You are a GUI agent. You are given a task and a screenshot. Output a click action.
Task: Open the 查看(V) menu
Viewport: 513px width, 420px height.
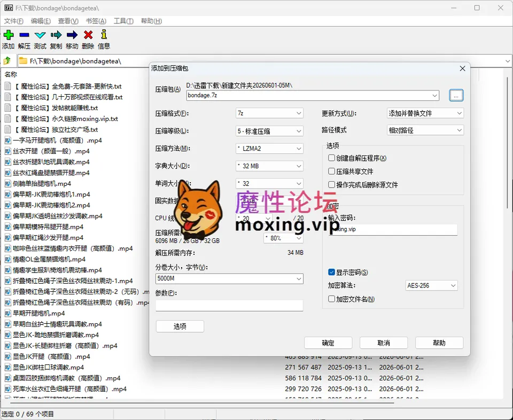pos(68,21)
